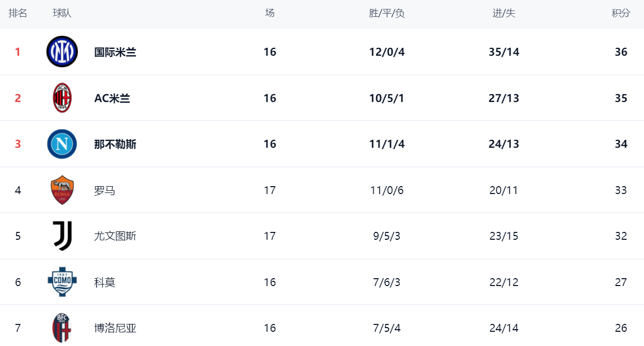Click the Juventus club logo
Screen dimensions: 644x346
click(x=62, y=236)
